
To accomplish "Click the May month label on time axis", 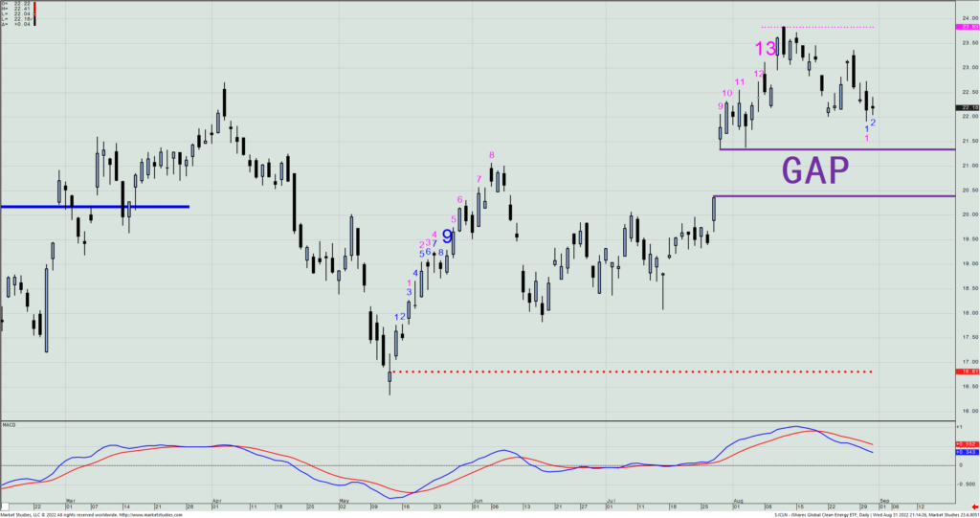I will (x=344, y=501).
